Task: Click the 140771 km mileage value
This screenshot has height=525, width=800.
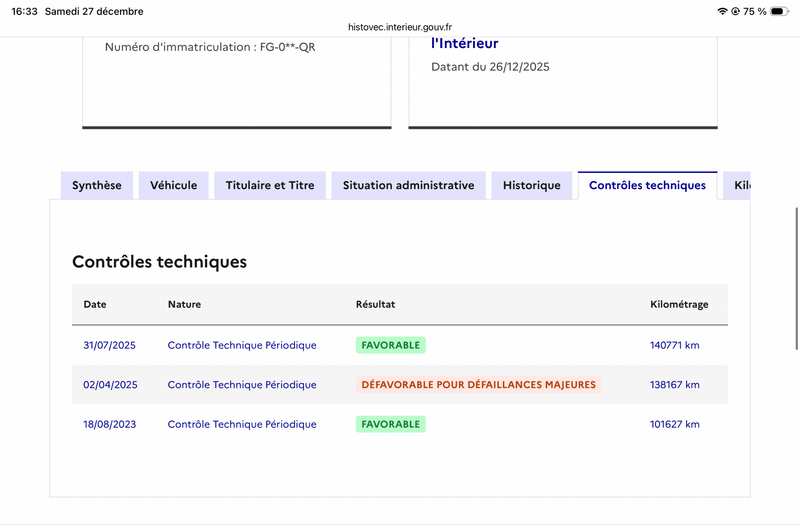Action: pos(674,345)
